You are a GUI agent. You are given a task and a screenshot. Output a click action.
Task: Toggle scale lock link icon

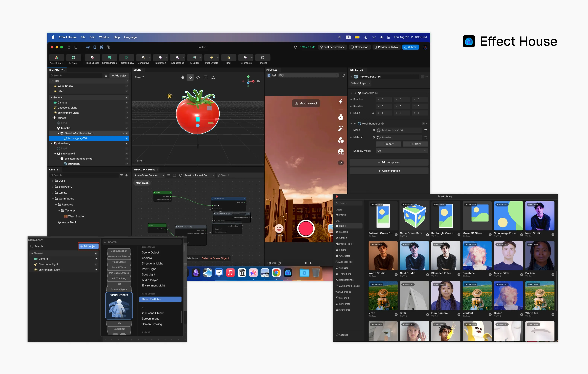(373, 113)
